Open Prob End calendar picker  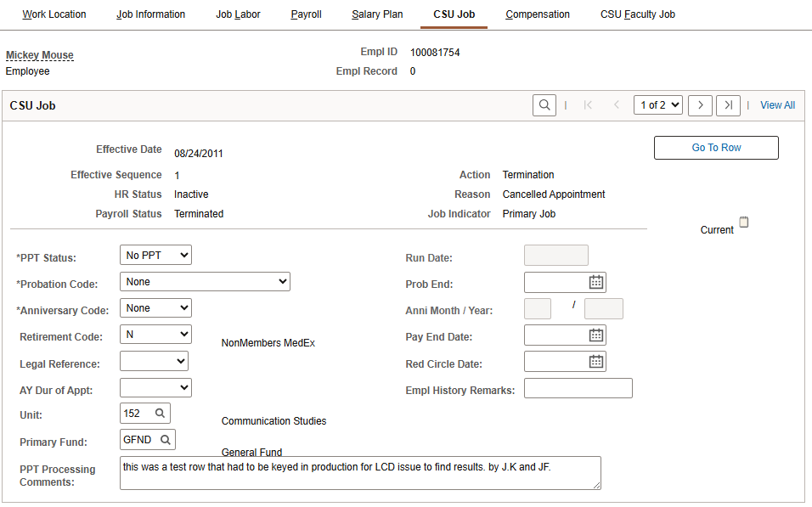(596, 282)
